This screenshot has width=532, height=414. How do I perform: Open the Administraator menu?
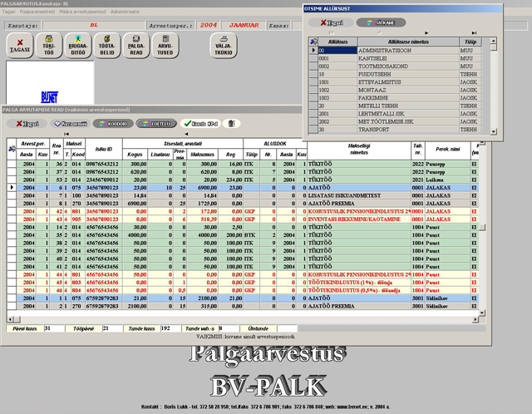point(125,12)
